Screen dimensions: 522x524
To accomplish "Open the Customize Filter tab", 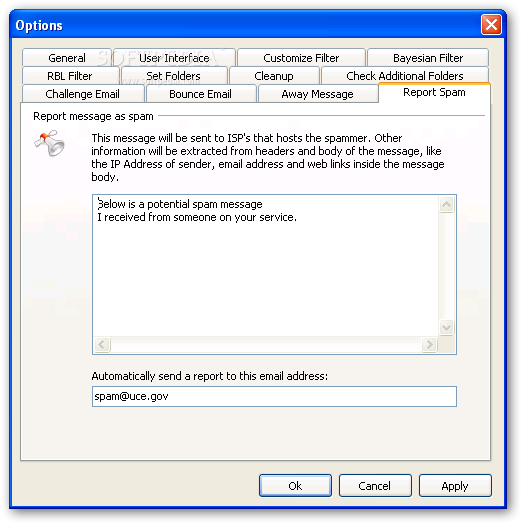I will [x=301, y=58].
